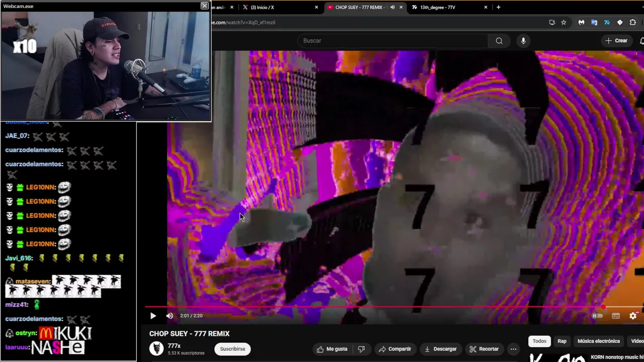Select the Música electrónica filter chip
Image resolution: width=644 pixels, height=362 pixels.
point(599,341)
